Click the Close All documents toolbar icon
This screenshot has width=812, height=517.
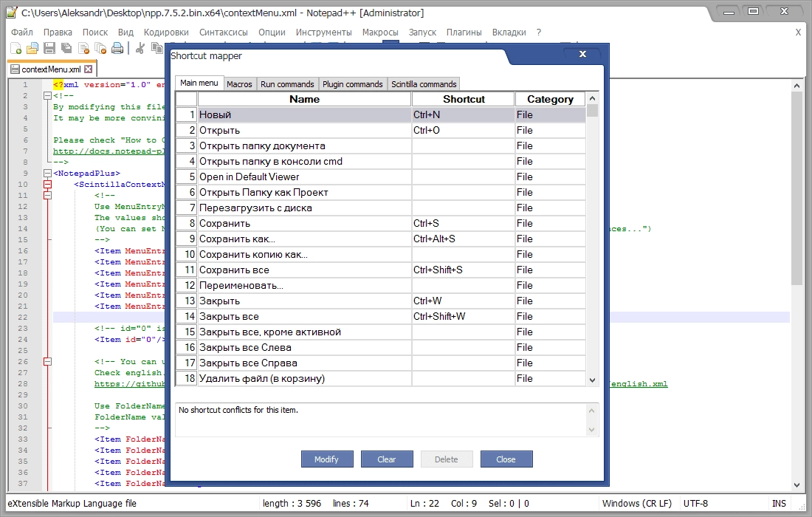click(x=100, y=49)
